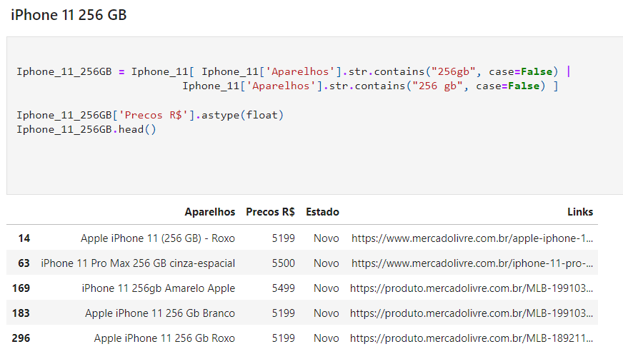Click 'Novo' in row 183
The height and width of the screenshot is (364, 623).
point(327,313)
